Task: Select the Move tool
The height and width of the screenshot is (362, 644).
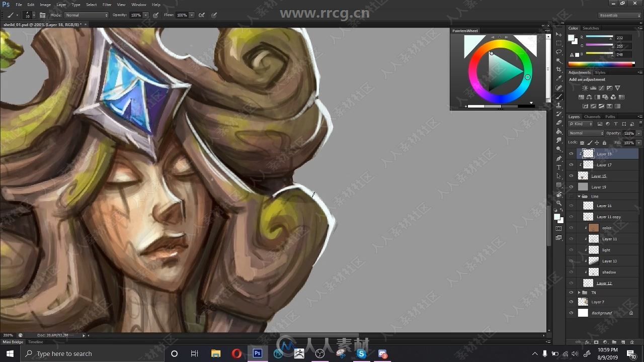Action: click(x=559, y=34)
